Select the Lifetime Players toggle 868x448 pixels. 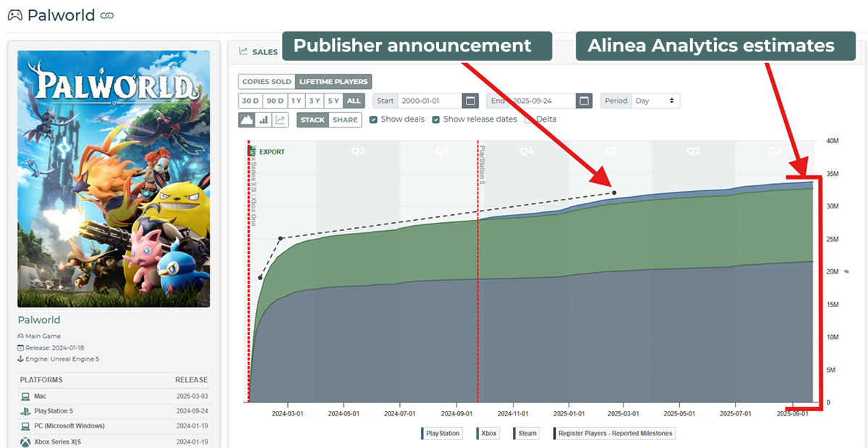coord(334,82)
